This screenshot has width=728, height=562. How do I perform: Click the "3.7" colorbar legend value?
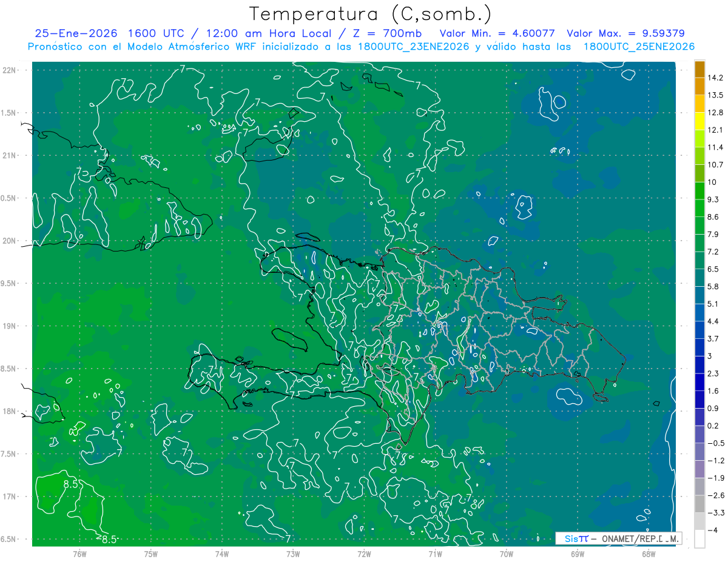(x=713, y=338)
